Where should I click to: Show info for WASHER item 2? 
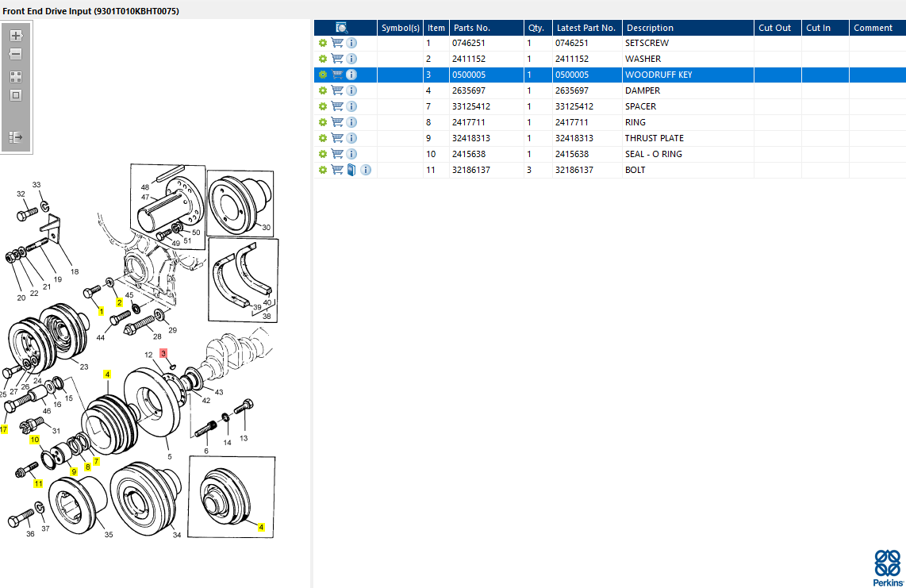[x=351, y=59]
